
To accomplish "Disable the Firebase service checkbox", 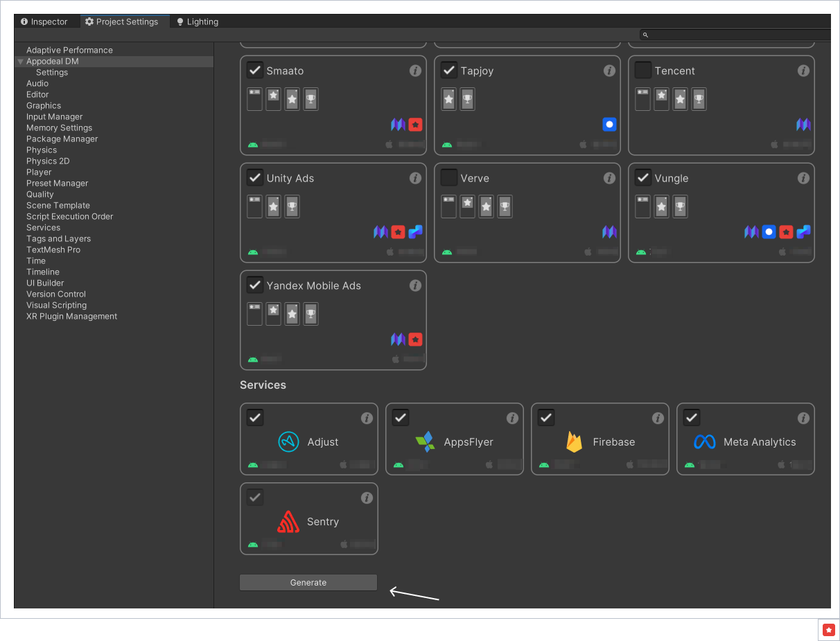I will (x=546, y=418).
